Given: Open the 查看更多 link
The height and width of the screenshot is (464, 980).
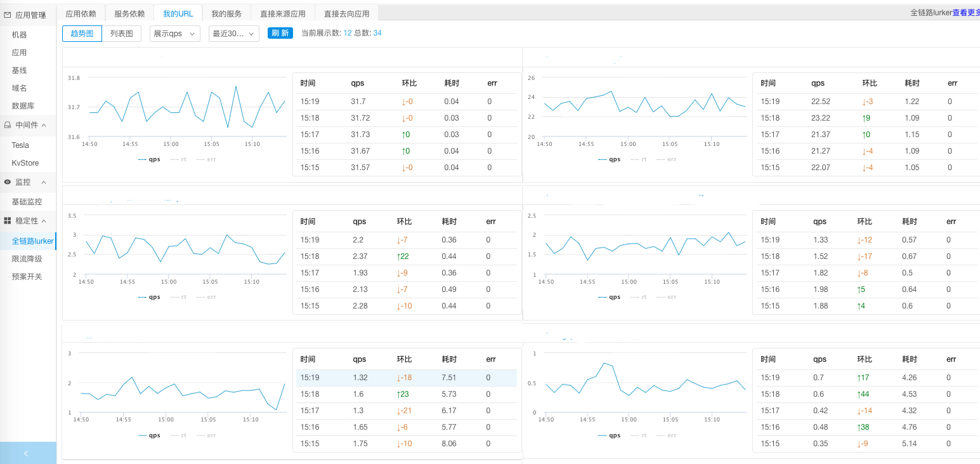Looking at the screenshot, I should 965,12.
